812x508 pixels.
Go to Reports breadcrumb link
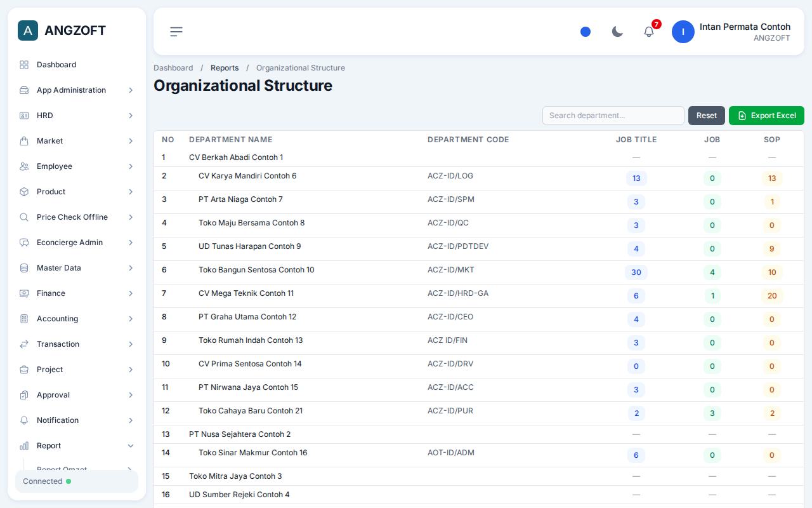click(x=225, y=68)
